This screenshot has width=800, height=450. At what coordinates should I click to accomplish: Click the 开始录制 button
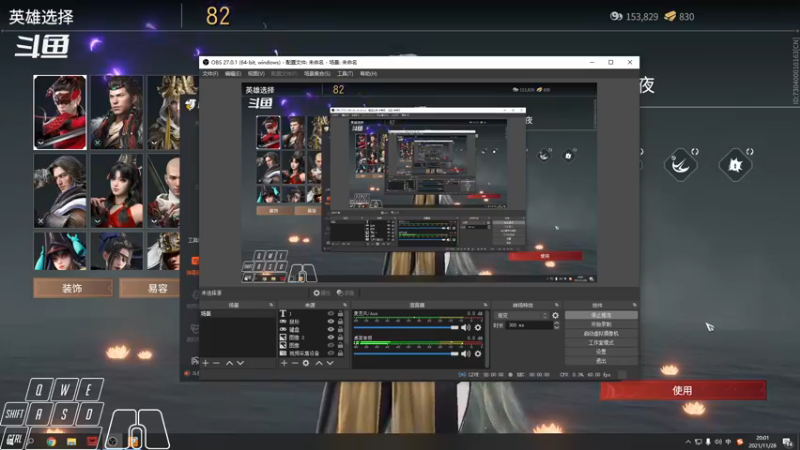[x=601, y=324]
